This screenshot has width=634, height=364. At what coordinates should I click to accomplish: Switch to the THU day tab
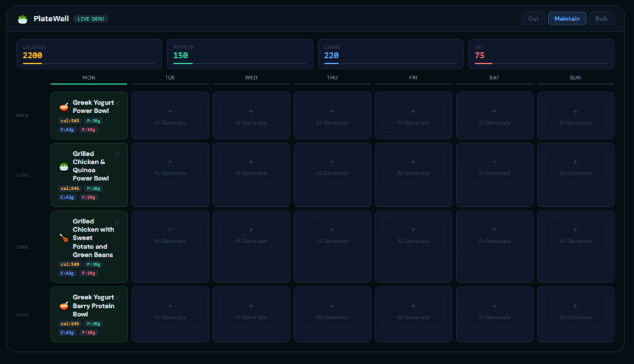point(332,78)
